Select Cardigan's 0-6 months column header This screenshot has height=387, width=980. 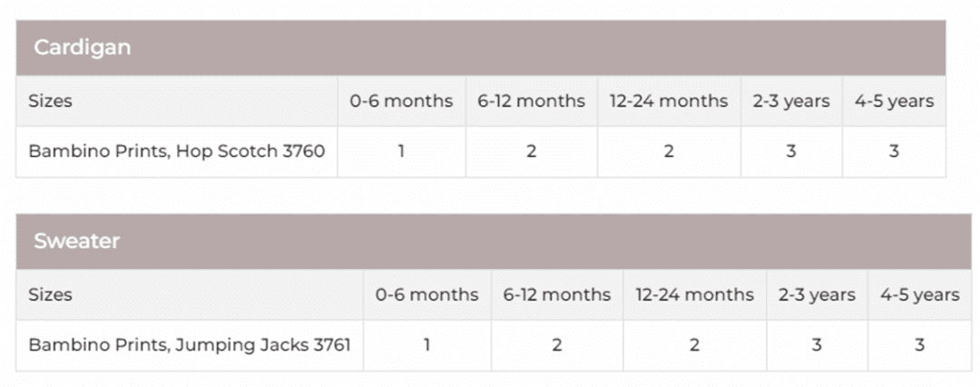coord(401,101)
